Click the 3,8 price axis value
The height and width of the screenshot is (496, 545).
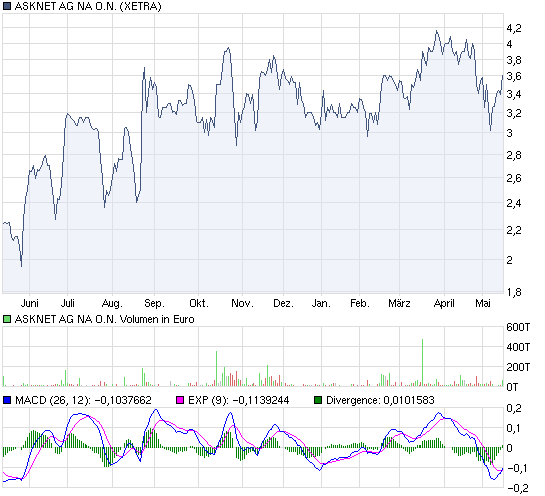(514, 60)
